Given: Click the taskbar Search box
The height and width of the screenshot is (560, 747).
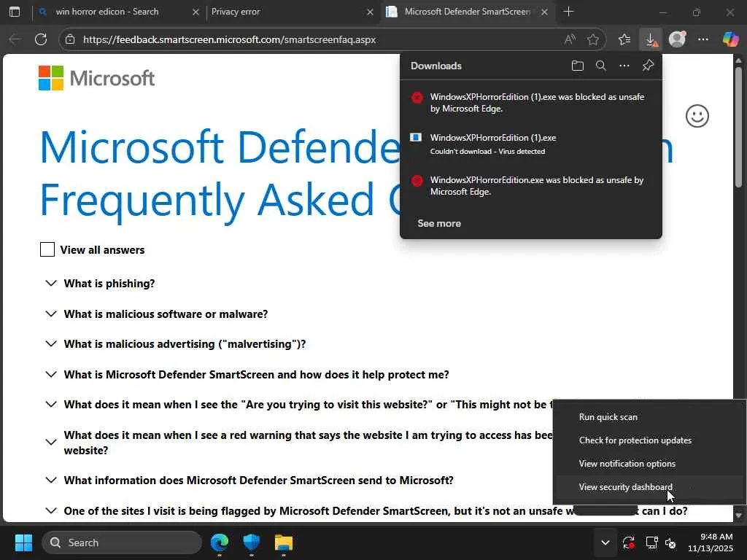Looking at the screenshot, I should [x=122, y=542].
